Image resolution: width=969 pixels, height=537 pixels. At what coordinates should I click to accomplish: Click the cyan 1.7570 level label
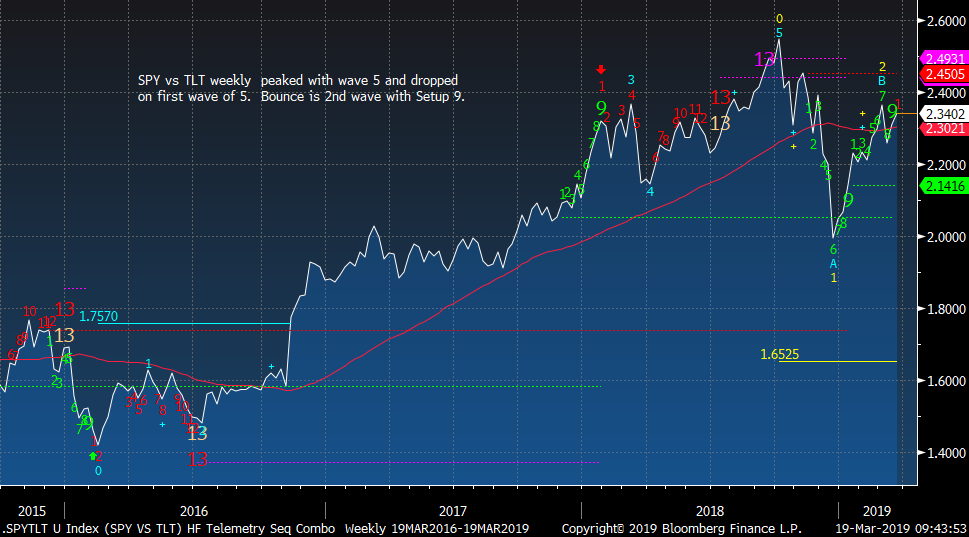pos(98,316)
